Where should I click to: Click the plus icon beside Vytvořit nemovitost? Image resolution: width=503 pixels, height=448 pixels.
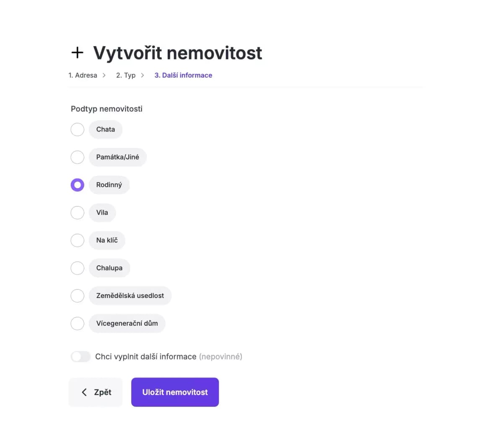[77, 52]
